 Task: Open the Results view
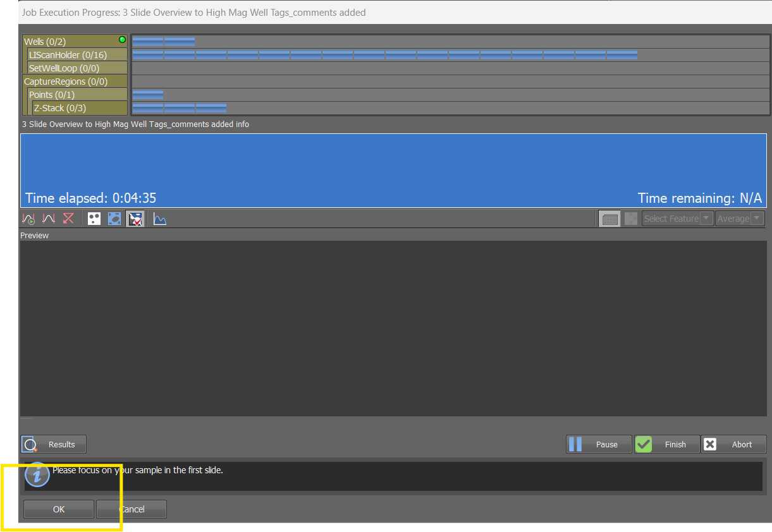click(54, 444)
